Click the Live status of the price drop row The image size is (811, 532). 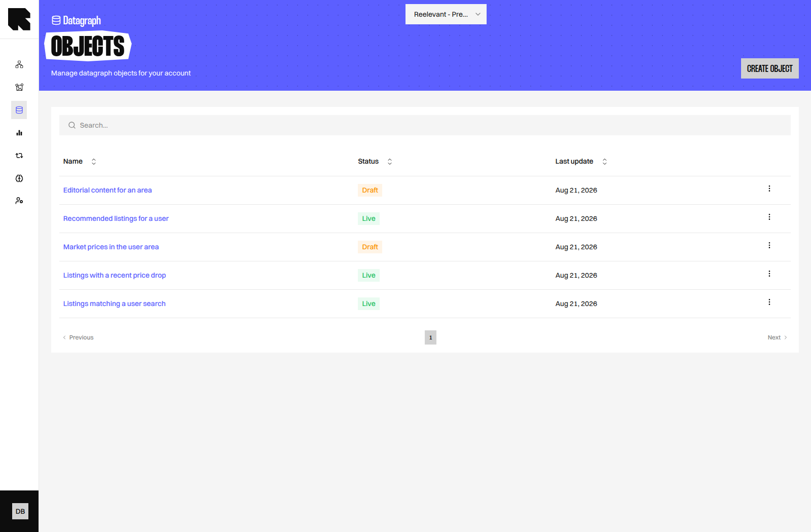pos(369,275)
